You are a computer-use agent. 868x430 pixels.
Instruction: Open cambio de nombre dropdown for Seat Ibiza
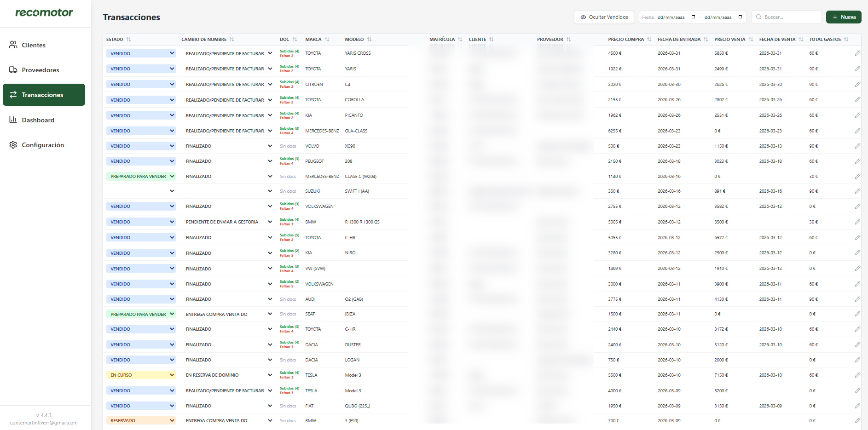click(229, 314)
